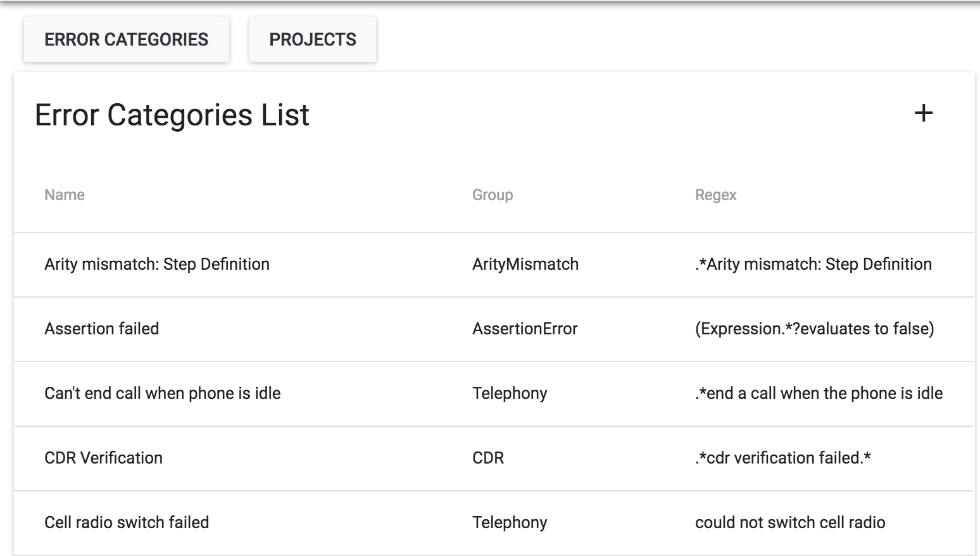Sort by the Name column header
This screenshot has height=556, width=980.
(65, 195)
